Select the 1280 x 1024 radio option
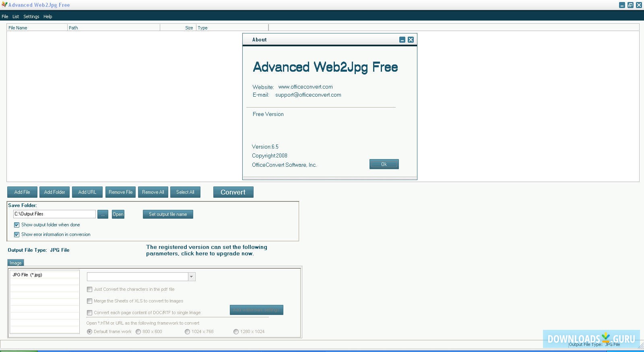 pyautogui.click(x=236, y=331)
